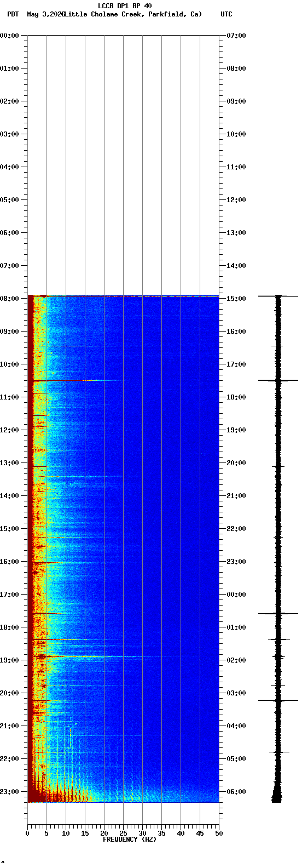This screenshot has height=868, width=302.
Task: Click the "30" frequency axis tick label
Action: (x=142, y=834)
